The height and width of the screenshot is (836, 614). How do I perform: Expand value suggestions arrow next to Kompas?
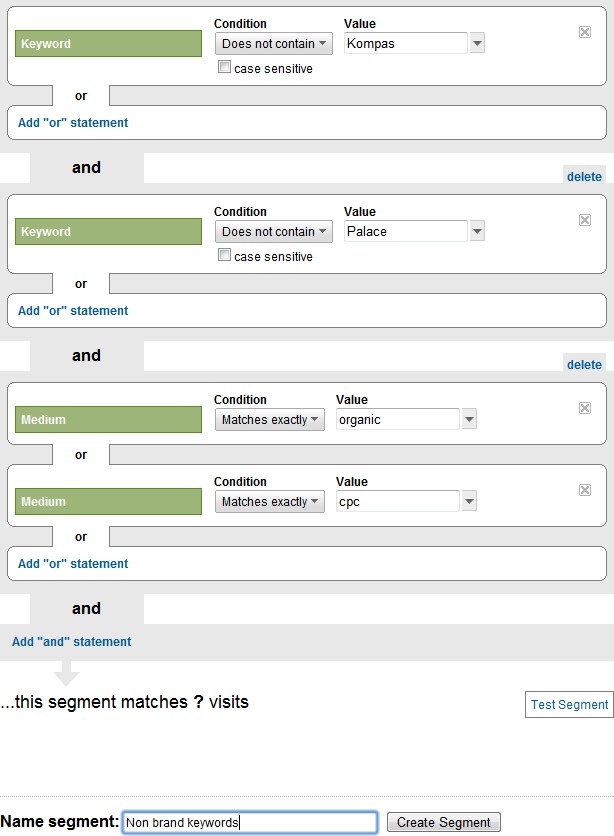coord(477,43)
